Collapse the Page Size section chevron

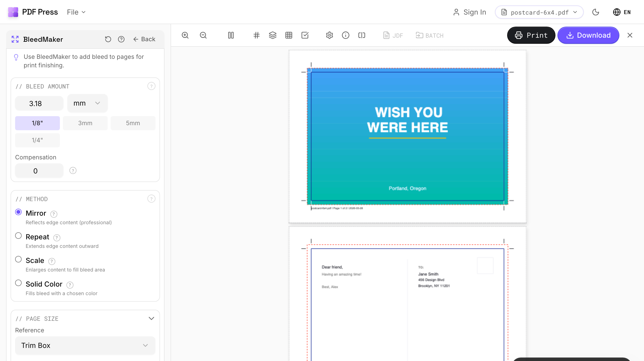pyautogui.click(x=151, y=319)
